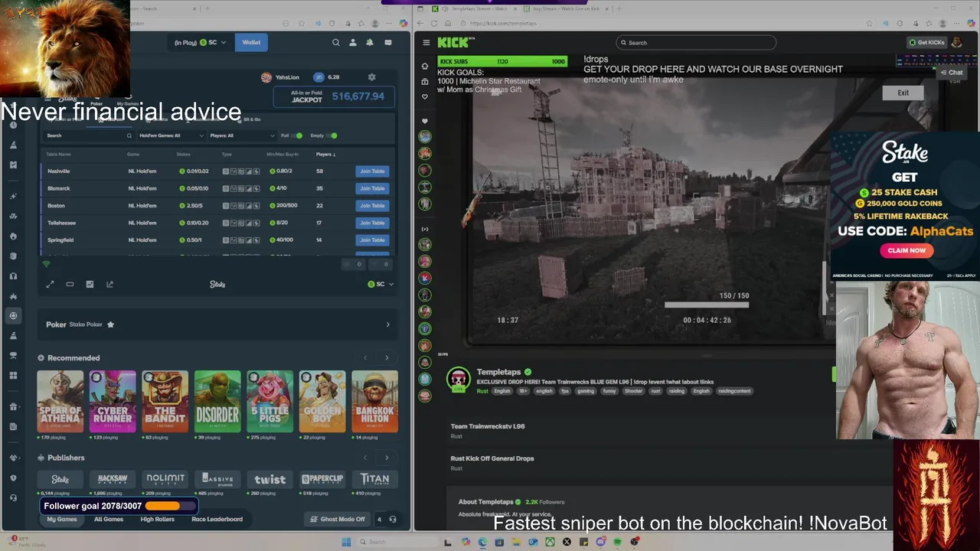Click fullscreen expand icon below poker lobby
The image size is (980, 551).
pos(50,285)
